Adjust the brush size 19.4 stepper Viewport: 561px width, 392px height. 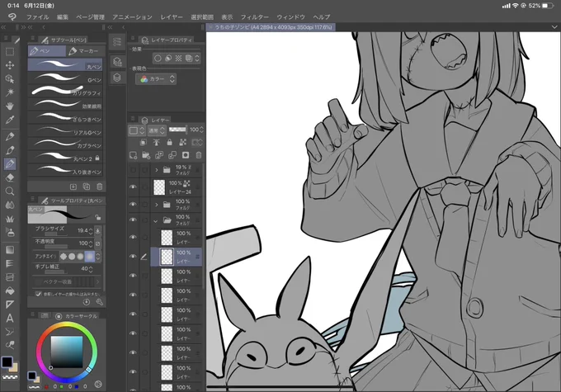(x=91, y=231)
